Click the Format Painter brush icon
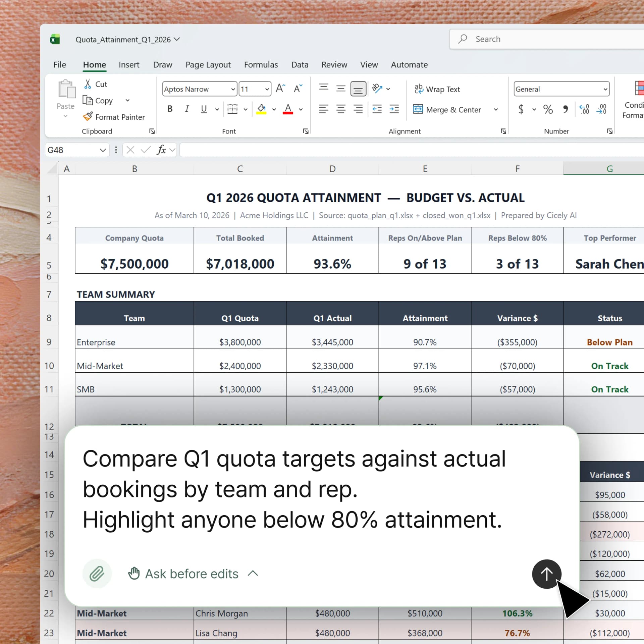Image resolution: width=644 pixels, height=644 pixels. [x=88, y=117]
